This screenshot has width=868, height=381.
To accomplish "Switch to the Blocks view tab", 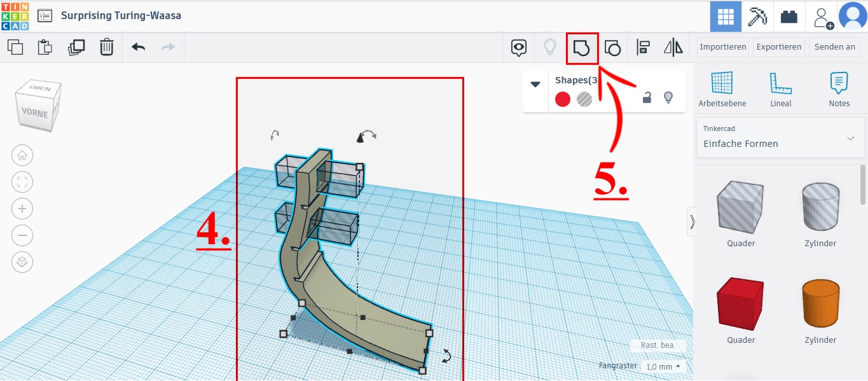I will tap(757, 17).
